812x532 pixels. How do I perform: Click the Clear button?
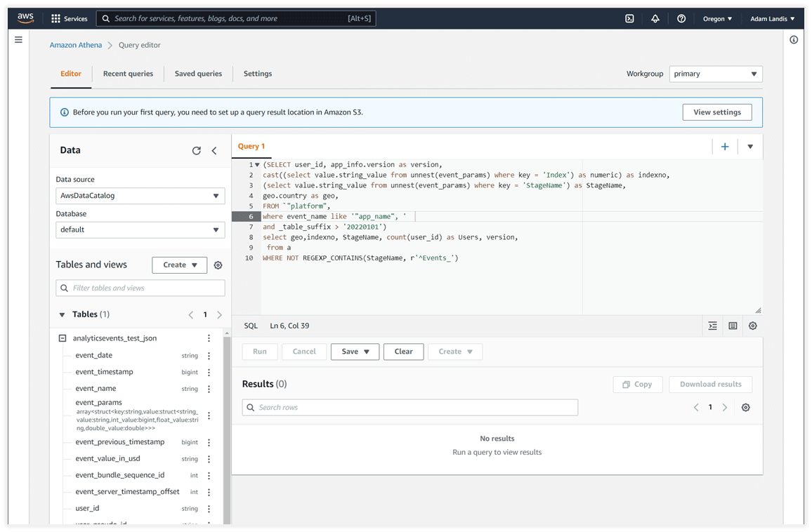tap(403, 352)
